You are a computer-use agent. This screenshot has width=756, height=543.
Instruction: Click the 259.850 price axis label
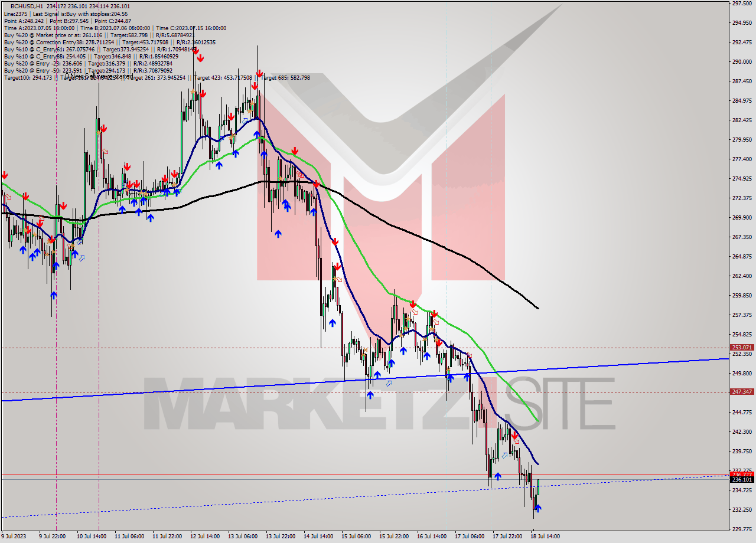741,296
